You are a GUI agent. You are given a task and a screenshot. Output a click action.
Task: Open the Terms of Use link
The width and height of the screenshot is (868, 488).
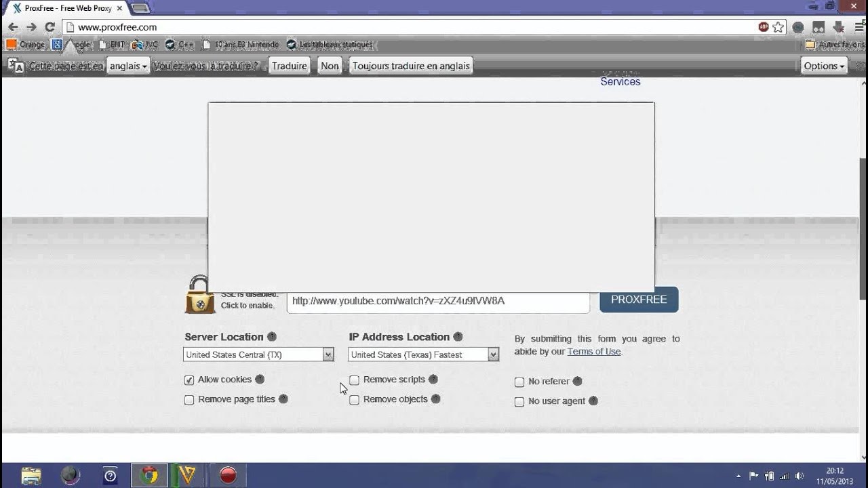pyautogui.click(x=594, y=351)
